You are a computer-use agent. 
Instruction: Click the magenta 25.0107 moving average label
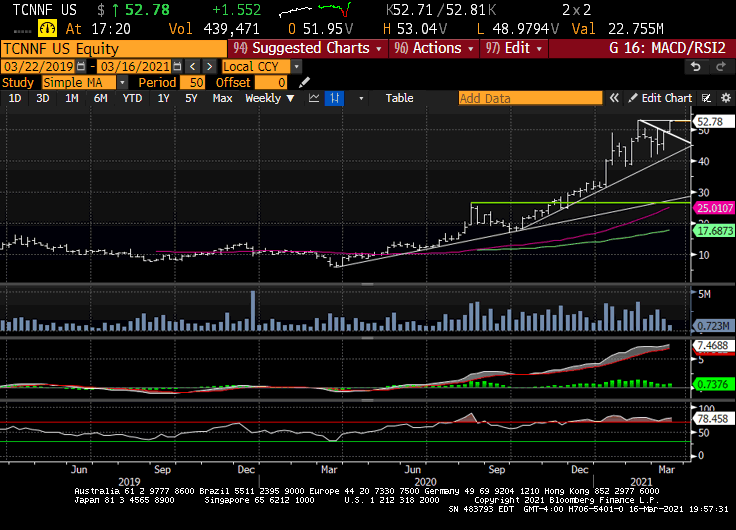coord(713,208)
